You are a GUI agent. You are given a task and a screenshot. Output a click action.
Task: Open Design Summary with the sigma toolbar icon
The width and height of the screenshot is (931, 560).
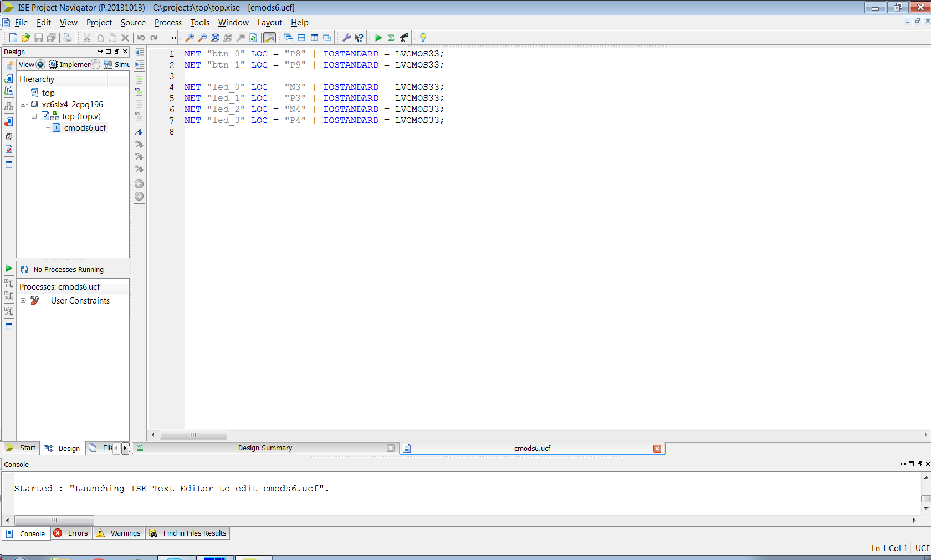(x=391, y=38)
